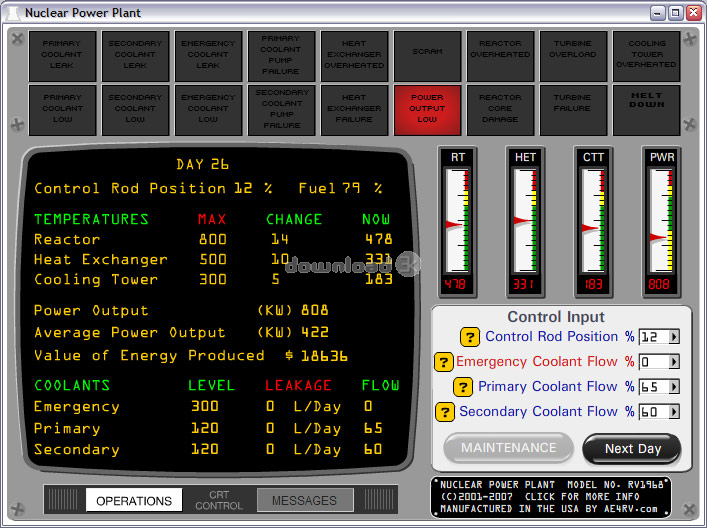This screenshot has width=707, height=528.
Task: Click the Reactor Overheated alarm indicator
Action: (500, 56)
